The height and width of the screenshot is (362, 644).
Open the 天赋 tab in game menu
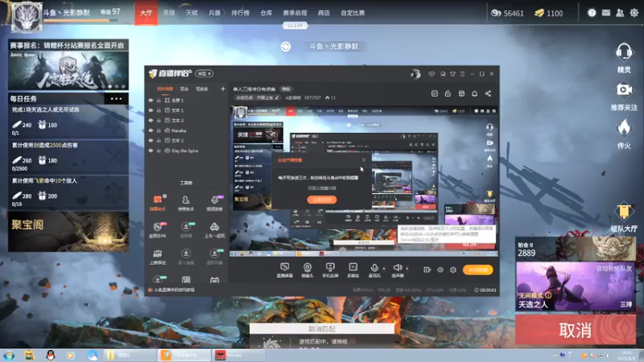pos(192,13)
